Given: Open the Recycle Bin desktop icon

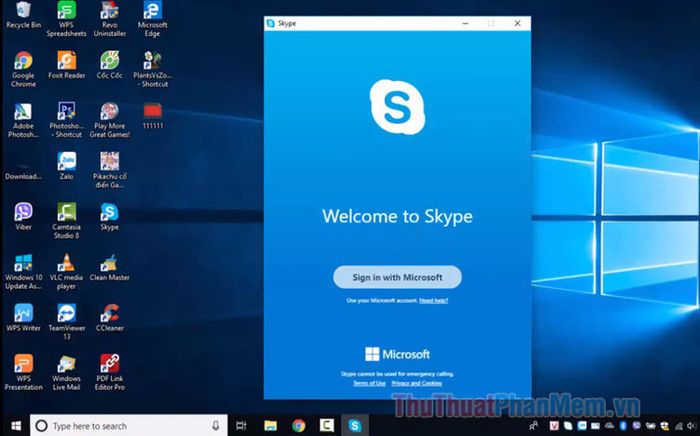Looking at the screenshot, I should [x=23, y=16].
